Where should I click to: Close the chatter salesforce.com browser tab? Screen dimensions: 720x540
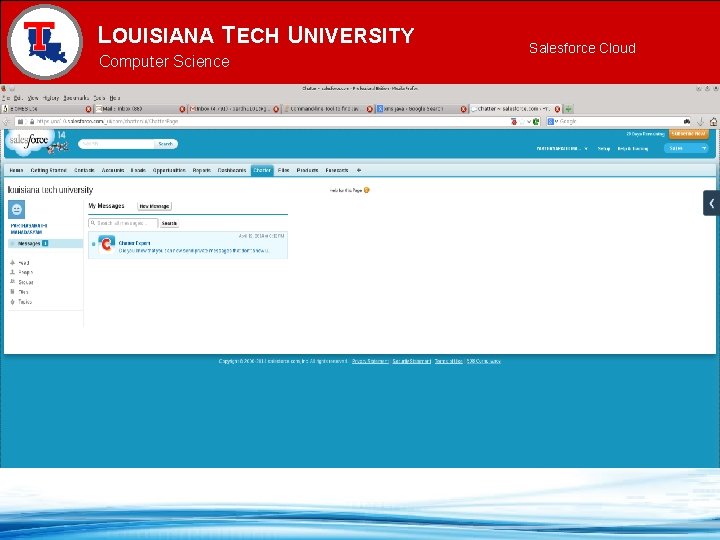[x=557, y=109]
